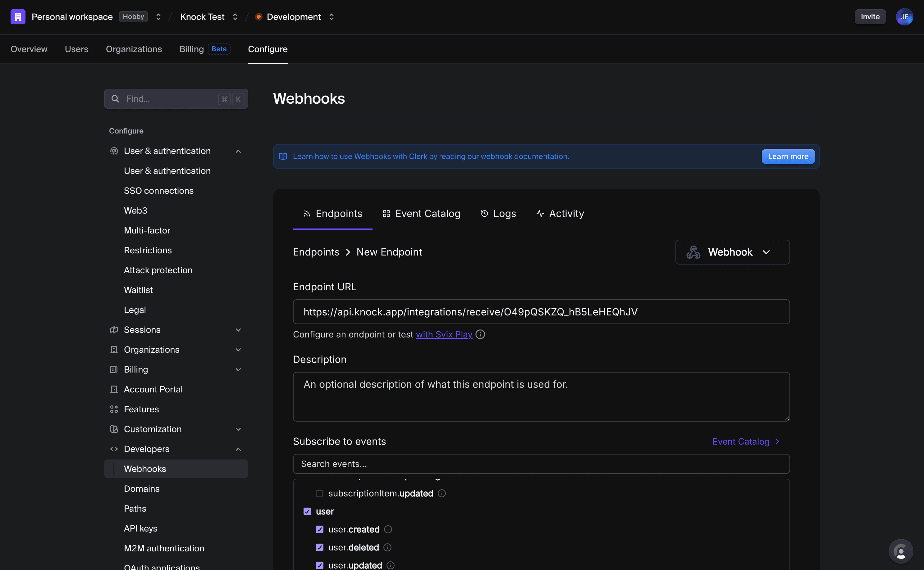Screen dimensions: 924x570
Task: Click the Customization icon in the sidebar
Action: tap(114, 429)
